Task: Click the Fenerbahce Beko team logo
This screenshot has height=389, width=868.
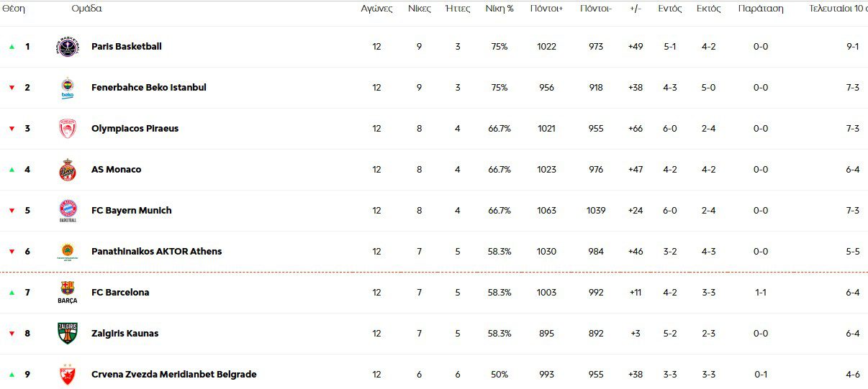Action: [x=67, y=88]
